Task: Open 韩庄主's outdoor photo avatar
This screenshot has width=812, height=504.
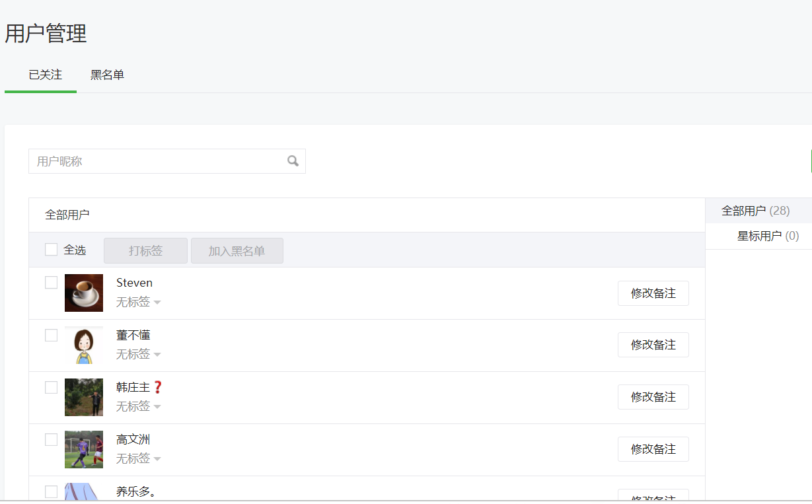Action: coord(84,397)
